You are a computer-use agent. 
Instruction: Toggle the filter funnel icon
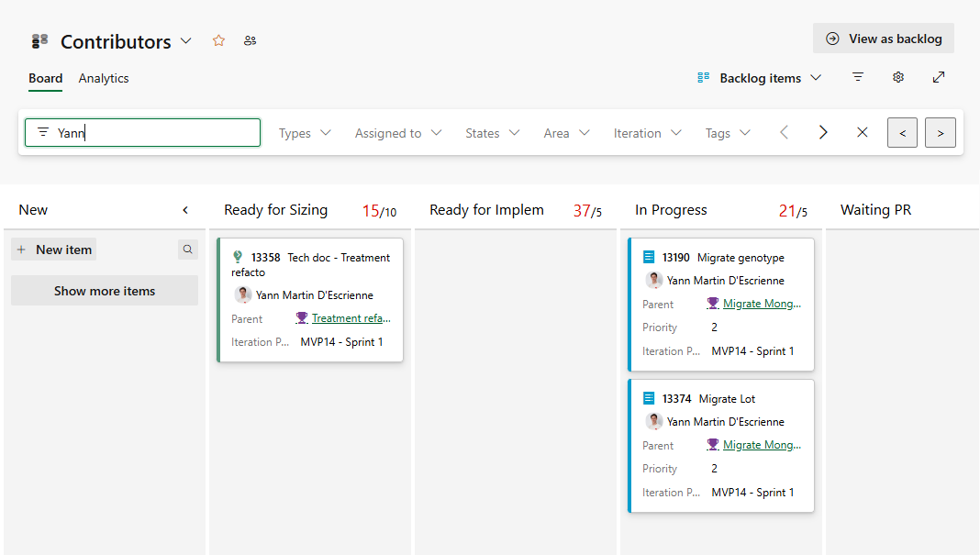pos(858,78)
